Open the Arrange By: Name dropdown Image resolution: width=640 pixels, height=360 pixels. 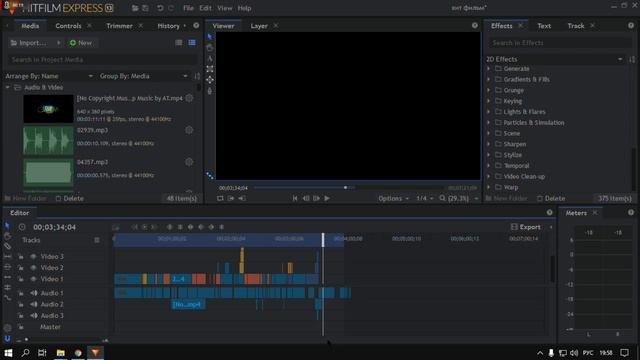point(49,76)
